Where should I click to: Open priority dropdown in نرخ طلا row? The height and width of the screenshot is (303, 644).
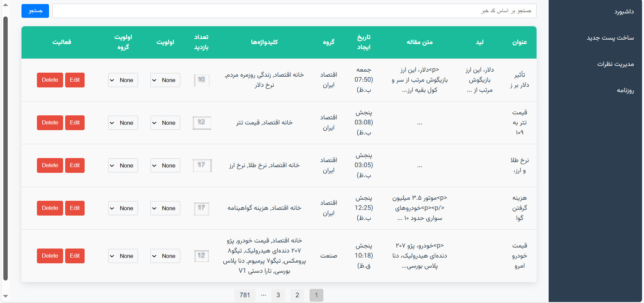click(165, 165)
